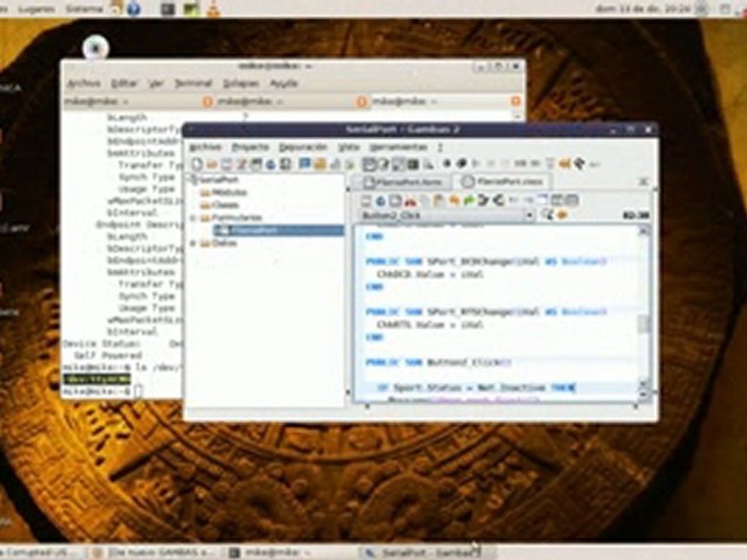Viewport: 747px width, 560px height.
Task: Click the Redo green arrow in editor toolbar
Action: point(469,201)
